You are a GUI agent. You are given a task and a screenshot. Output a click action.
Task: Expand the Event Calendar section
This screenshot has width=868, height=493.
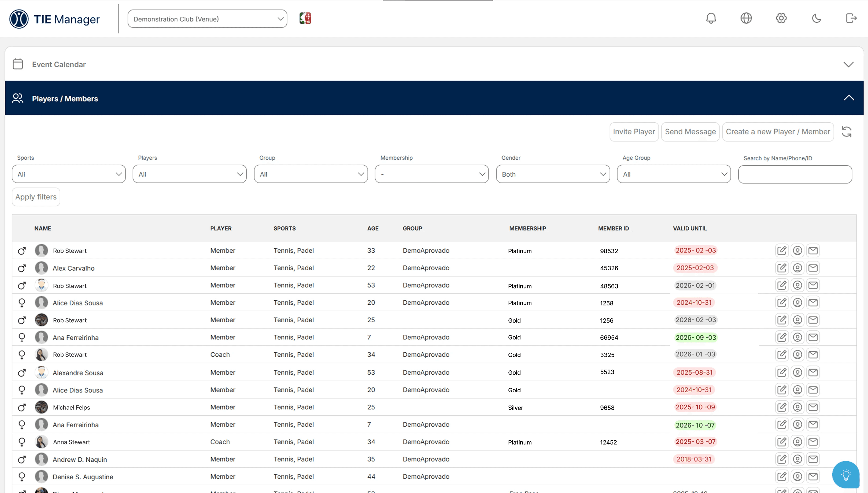coord(848,64)
